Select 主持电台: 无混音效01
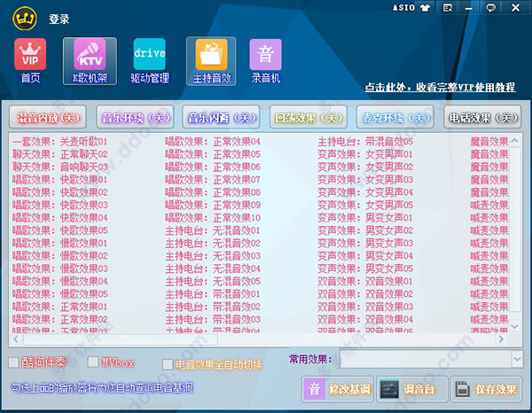The image size is (532, 413). coord(213,230)
